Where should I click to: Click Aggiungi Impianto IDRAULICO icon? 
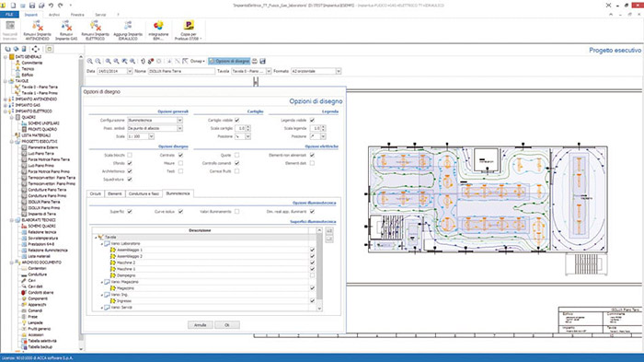coord(128,26)
